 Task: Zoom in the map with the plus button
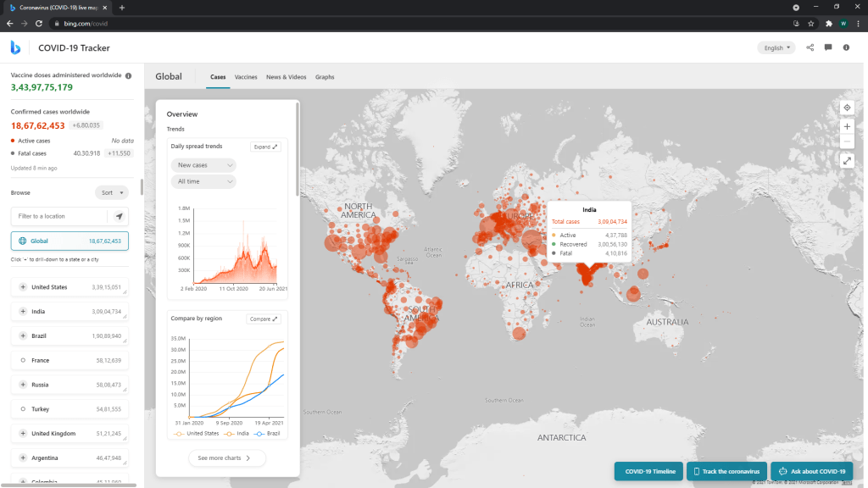pyautogui.click(x=847, y=126)
